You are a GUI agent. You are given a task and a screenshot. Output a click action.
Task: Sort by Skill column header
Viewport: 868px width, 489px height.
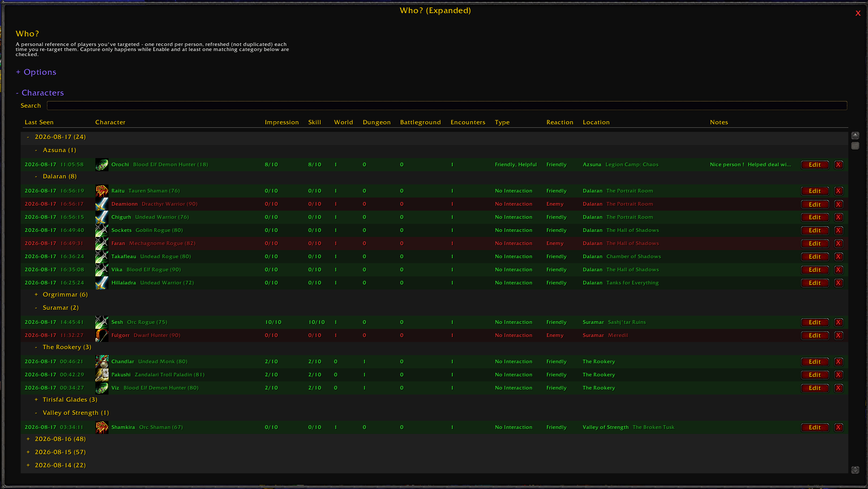click(314, 122)
